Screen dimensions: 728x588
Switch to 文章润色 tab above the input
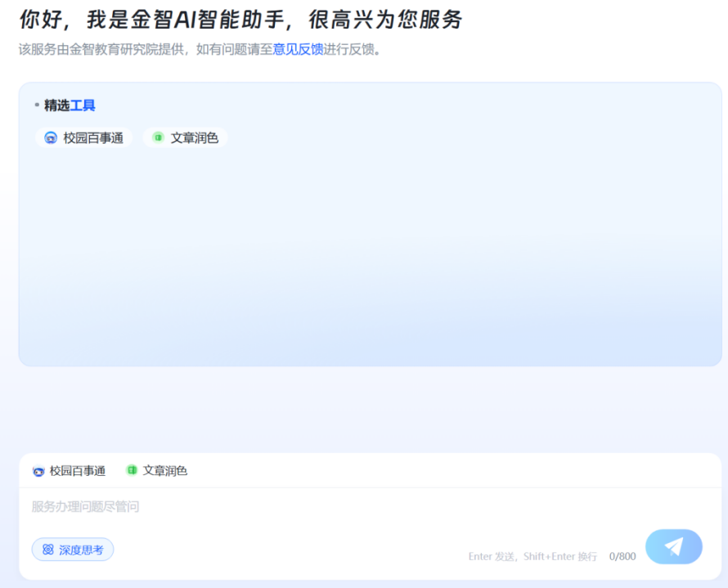pyautogui.click(x=165, y=471)
